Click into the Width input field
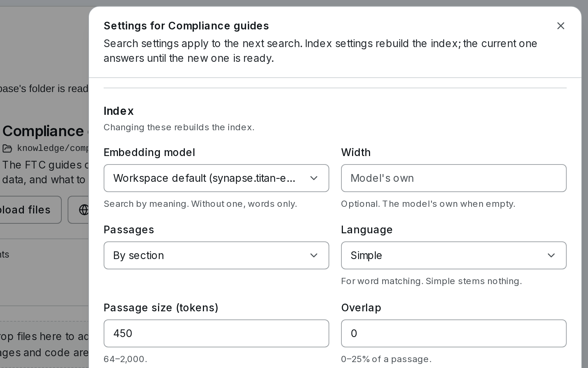This screenshot has height=368, width=588. click(x=453, y=178)
